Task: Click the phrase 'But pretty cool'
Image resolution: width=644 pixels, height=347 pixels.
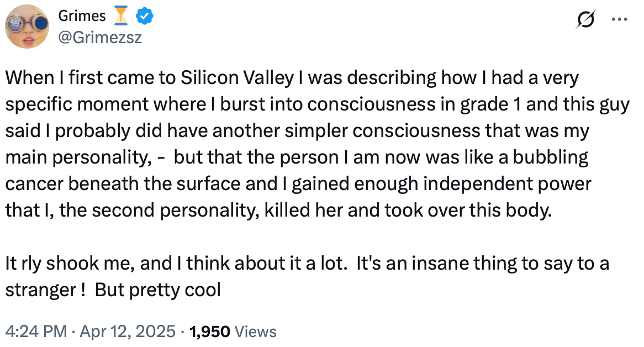Action: tap(158, 290)
